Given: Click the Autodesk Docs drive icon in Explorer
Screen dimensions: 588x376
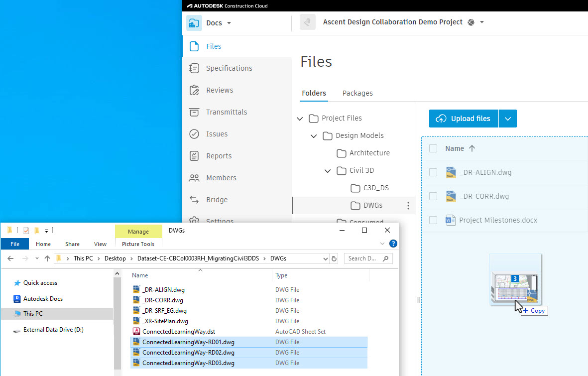Looking at the screenshot, I should pyautogui.click(x=17, y=299).
